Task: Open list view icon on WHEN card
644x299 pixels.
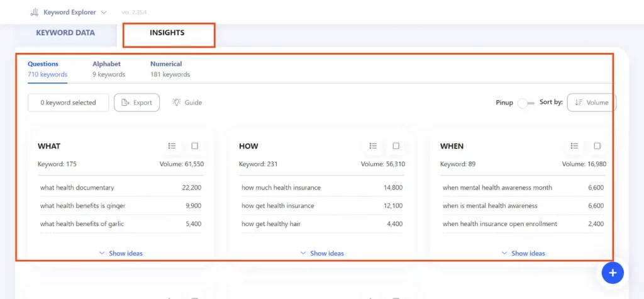Action: pos(575,145)
